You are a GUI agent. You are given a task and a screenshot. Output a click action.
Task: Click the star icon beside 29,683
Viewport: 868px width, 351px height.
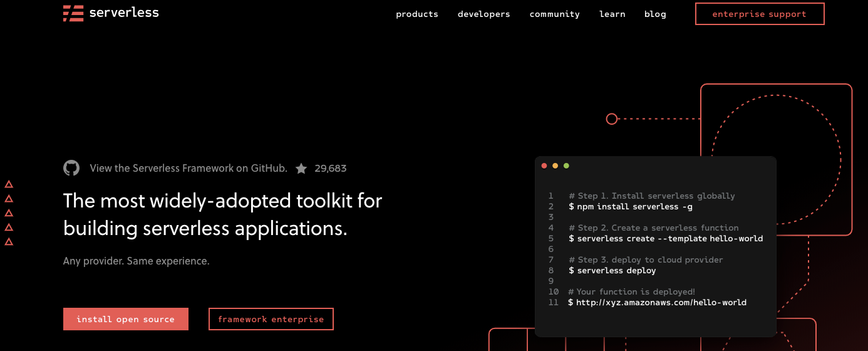(x=301, y=168)
